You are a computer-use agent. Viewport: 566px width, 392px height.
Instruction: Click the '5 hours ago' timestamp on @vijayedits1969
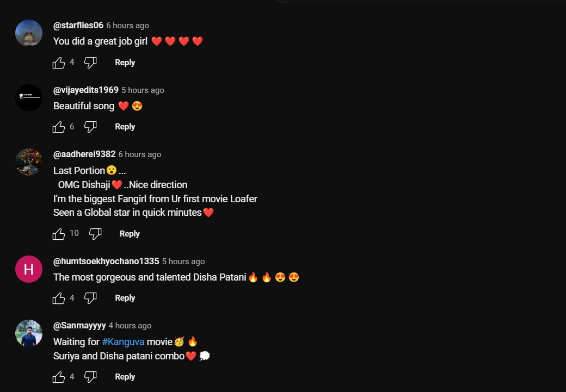coord(143,90)
